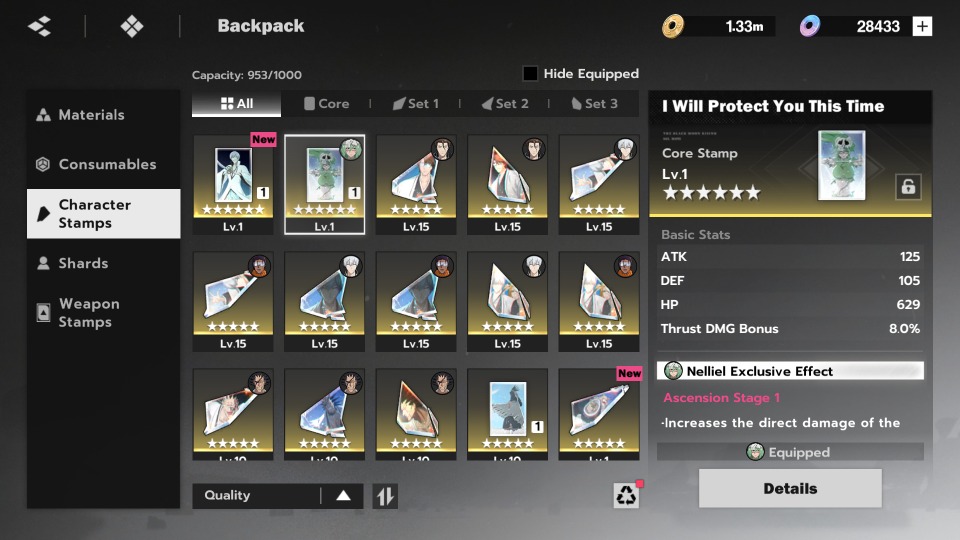The width and height of the screenshot is (960, 540).
Task: Click the Quality dropdown triangle arrow
Action: click(343, 496)
